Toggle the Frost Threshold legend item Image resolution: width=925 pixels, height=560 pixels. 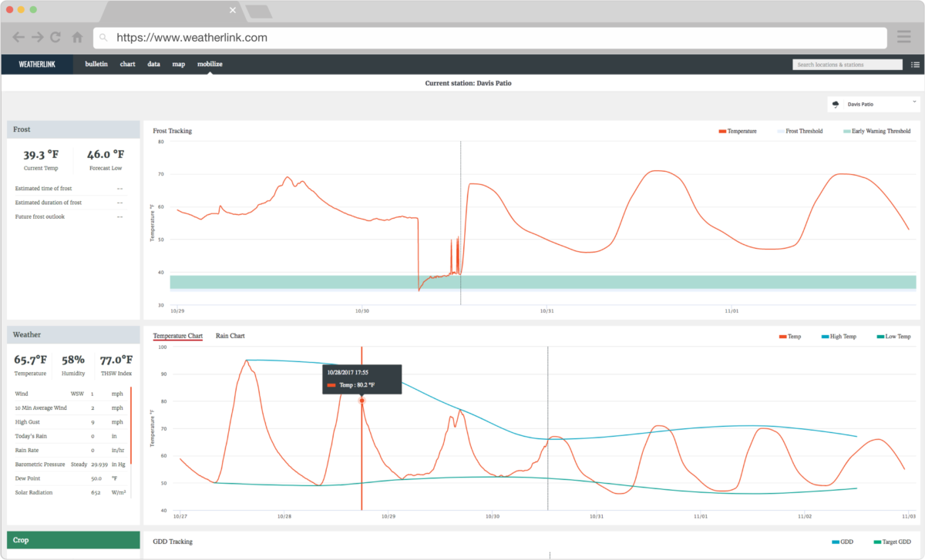(800, 131)
